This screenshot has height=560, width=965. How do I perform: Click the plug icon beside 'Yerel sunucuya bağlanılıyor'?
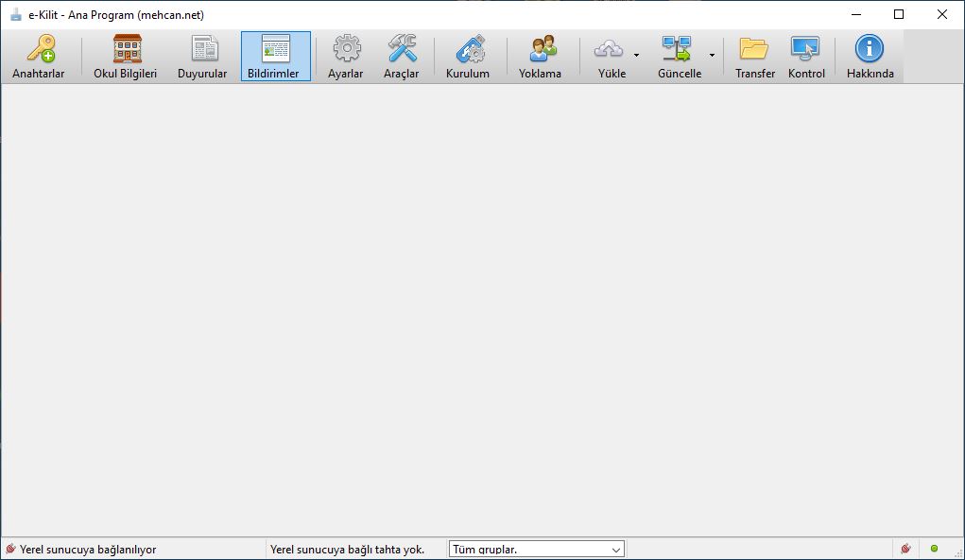tap(10, 549)
